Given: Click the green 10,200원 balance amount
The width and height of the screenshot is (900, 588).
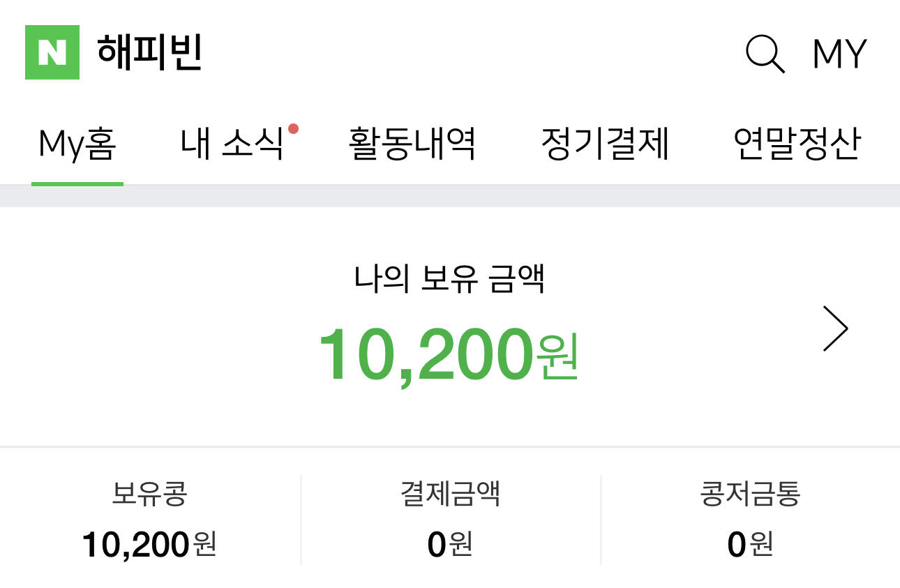Looking at the screenshot, I should (449, 355).
